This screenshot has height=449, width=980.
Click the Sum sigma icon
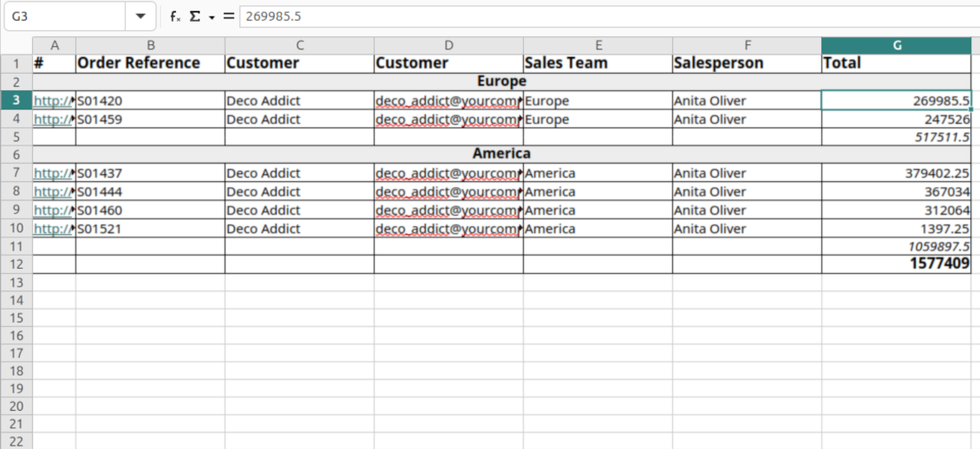point(195,16)
